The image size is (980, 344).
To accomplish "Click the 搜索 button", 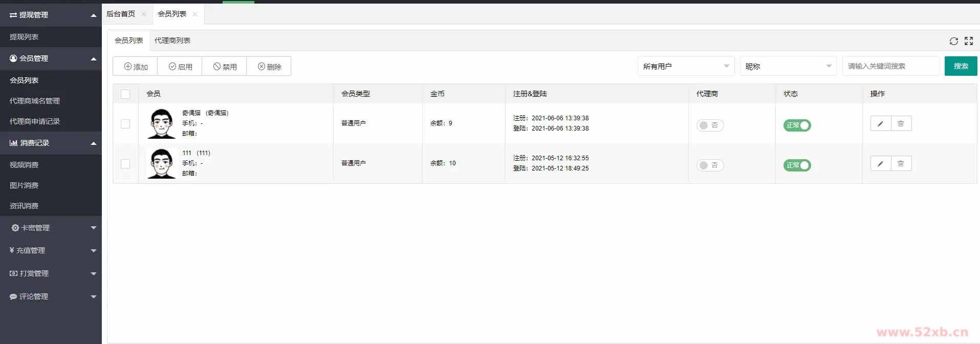I will pyautogui.click(x=961, y=67).
